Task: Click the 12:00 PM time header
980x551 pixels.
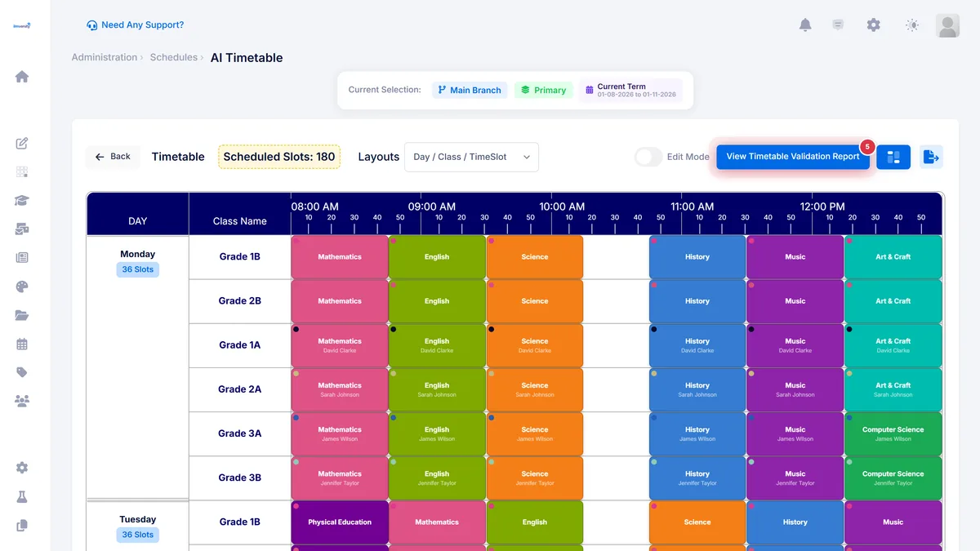Action: pos(822,207)
